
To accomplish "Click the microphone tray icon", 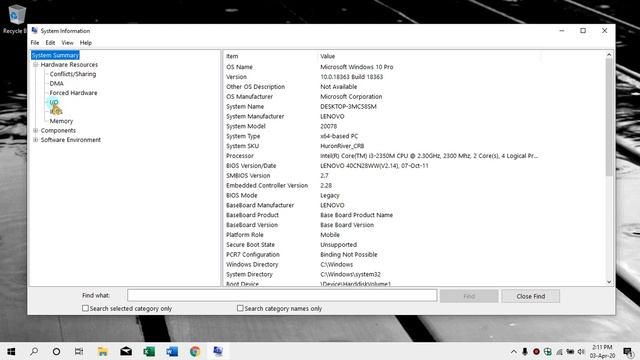I will [525, 352].
